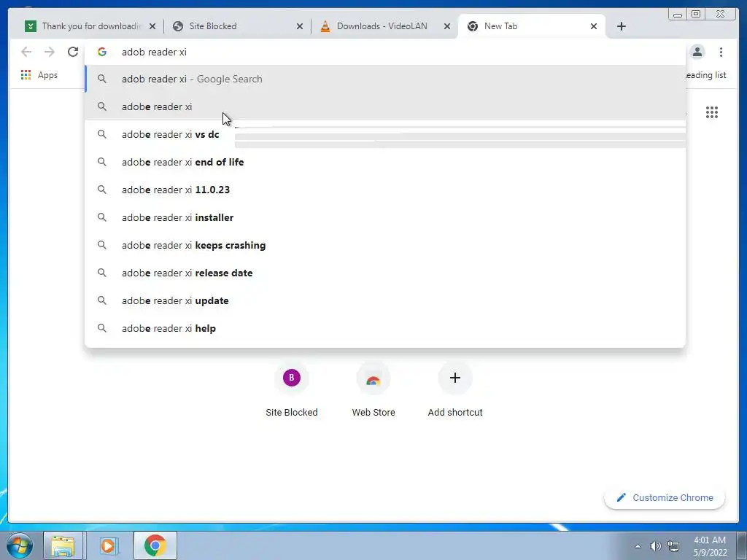
Task: Choose 'adobe reader xi vs dc' suggestion
Action: click(385, 134)
